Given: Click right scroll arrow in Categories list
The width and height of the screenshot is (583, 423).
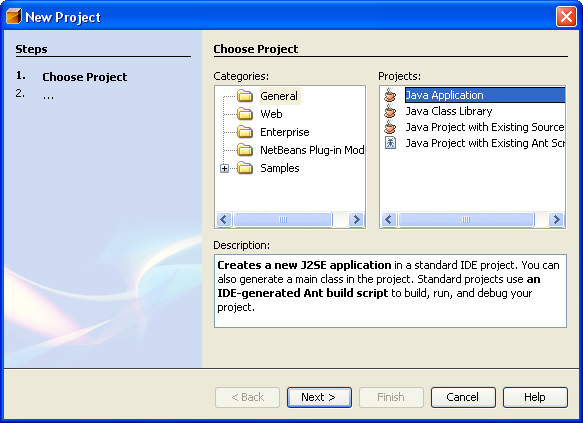Looking at the screenshot, I should pyautogui.click(x=356, y=219).
